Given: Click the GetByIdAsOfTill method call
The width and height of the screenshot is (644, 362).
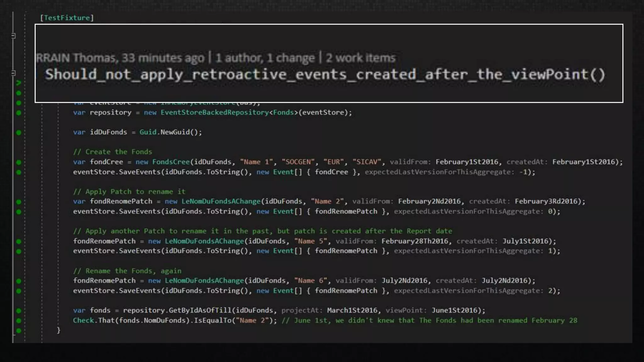Looking at the screenshot, I should 200,310.
